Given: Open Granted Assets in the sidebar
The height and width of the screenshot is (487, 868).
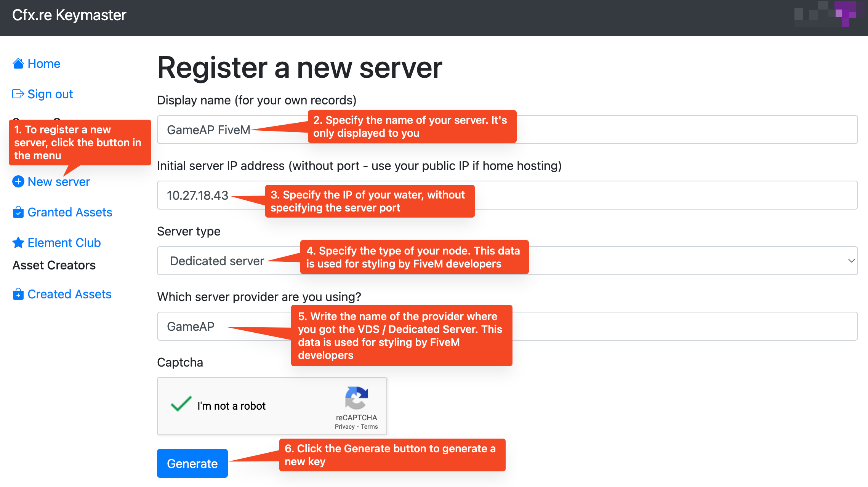Looking at the screenshot, I should [70, 212].
